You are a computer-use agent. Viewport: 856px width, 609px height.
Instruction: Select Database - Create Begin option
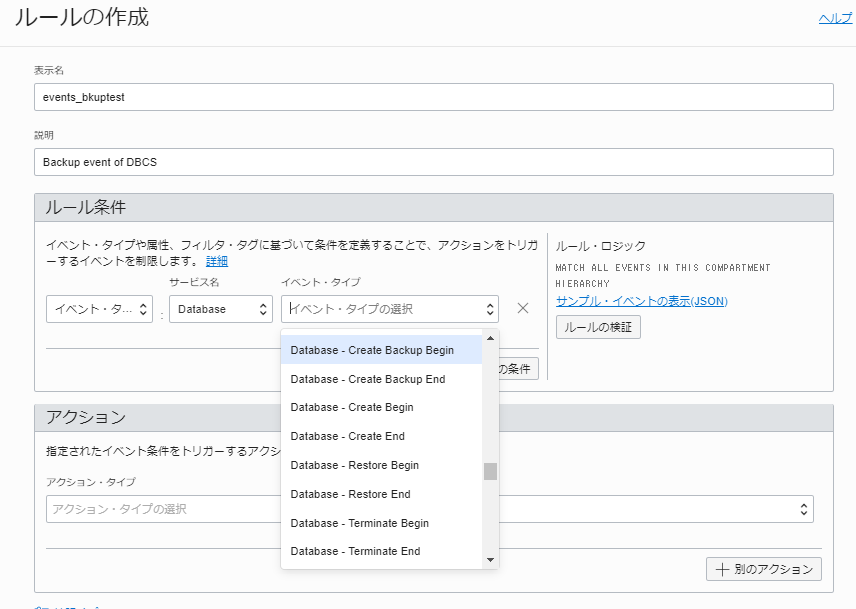(x=382, y=407)
